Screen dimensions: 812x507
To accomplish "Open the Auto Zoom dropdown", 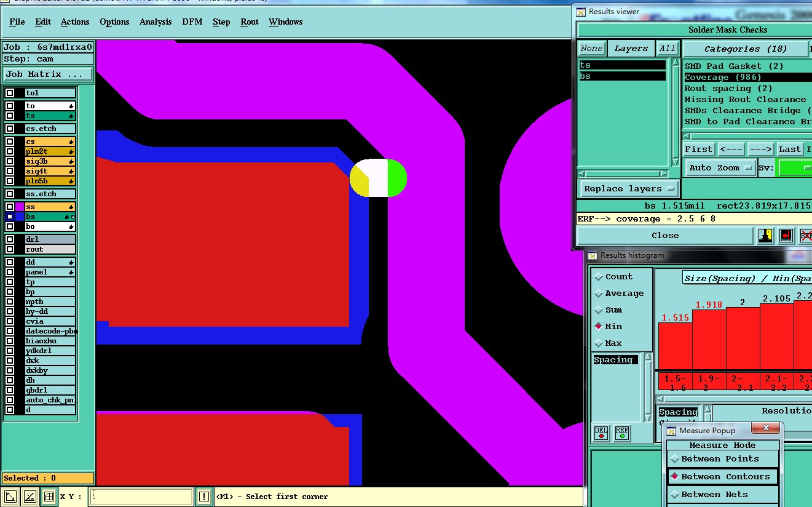I will [x=720, y=168].
